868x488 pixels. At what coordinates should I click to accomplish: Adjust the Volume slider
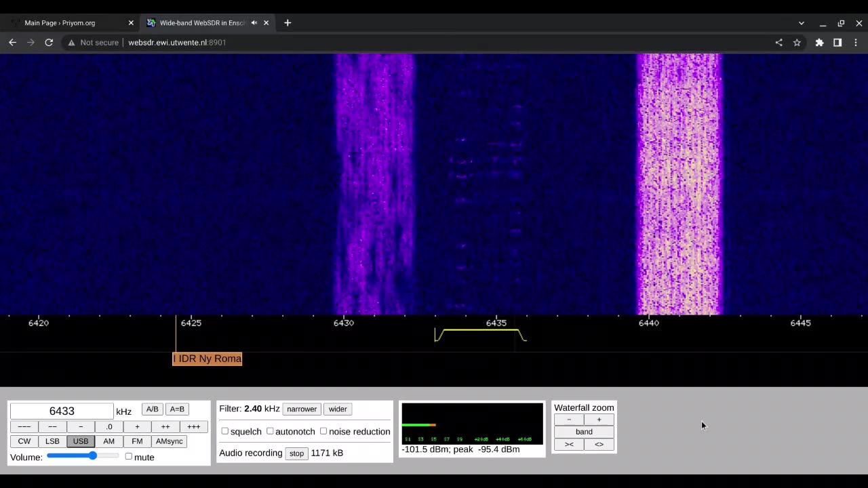point(83,456)
